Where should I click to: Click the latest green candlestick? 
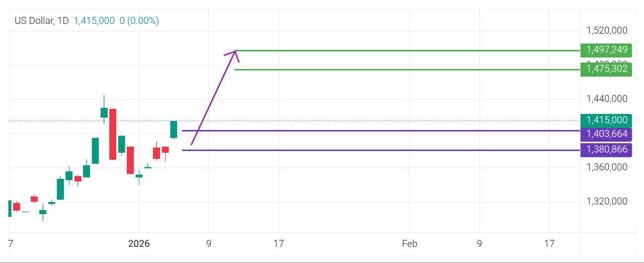[174, 129]
